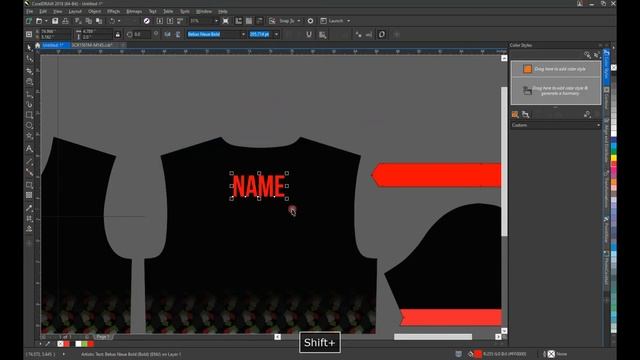Click the Welcome screen home tab

tap(38, 45)
